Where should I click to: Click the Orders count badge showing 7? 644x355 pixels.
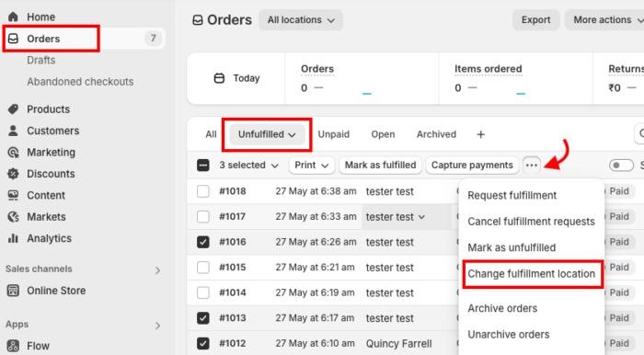point(154,39)
